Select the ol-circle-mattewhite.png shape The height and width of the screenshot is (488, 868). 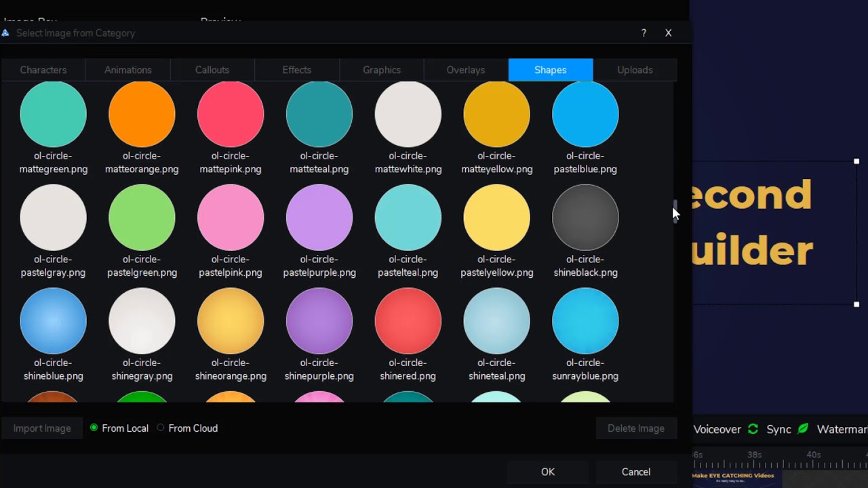pos(408,115)
